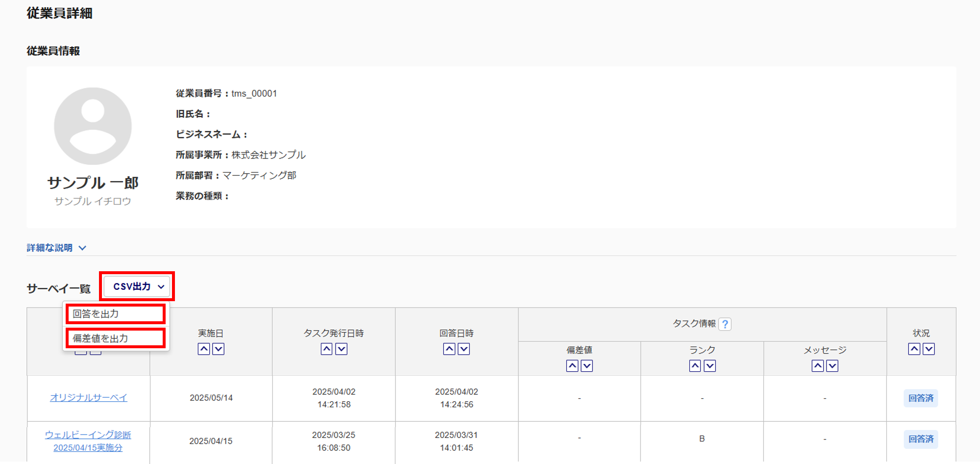Click the employee profile avatar image
Image resolution: width=980 pixels, height=464 pixels.
point(93,126)
